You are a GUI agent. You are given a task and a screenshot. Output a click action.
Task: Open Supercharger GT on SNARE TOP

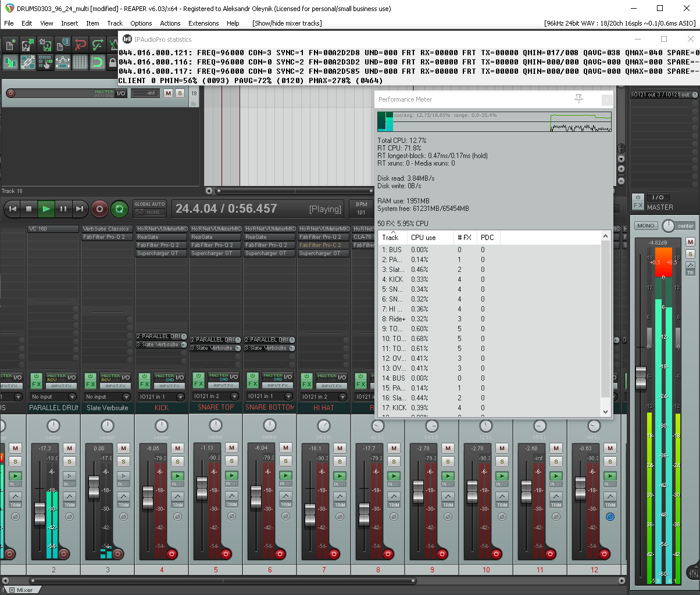coord(215,253)
